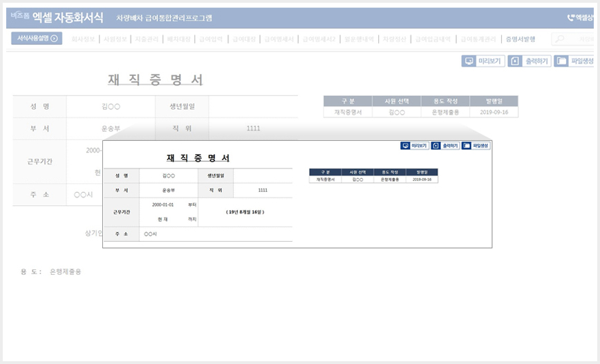Click the 용도 작성 column header in the background table
Viewport: 600px width, 364px height.
[x=445, y=101]
